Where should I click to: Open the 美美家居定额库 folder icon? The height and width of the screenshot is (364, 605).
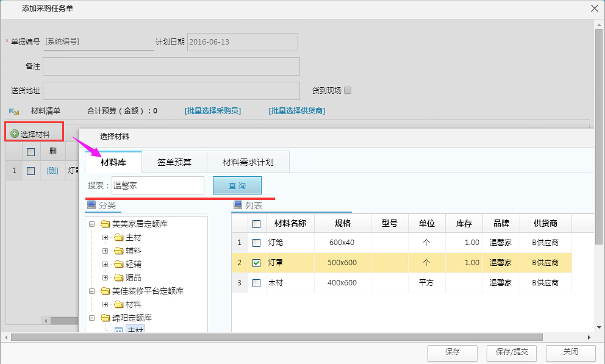[x=106, y=223]
